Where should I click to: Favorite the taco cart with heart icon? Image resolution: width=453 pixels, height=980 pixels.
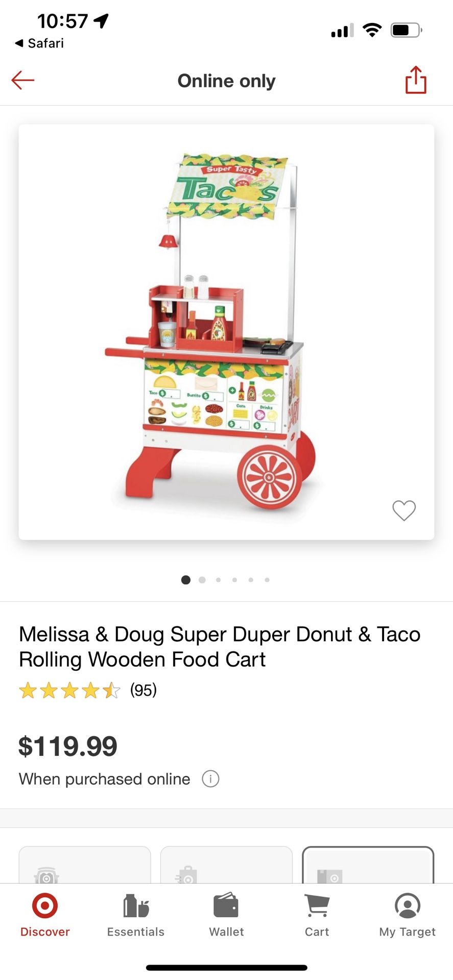point(403,510)
